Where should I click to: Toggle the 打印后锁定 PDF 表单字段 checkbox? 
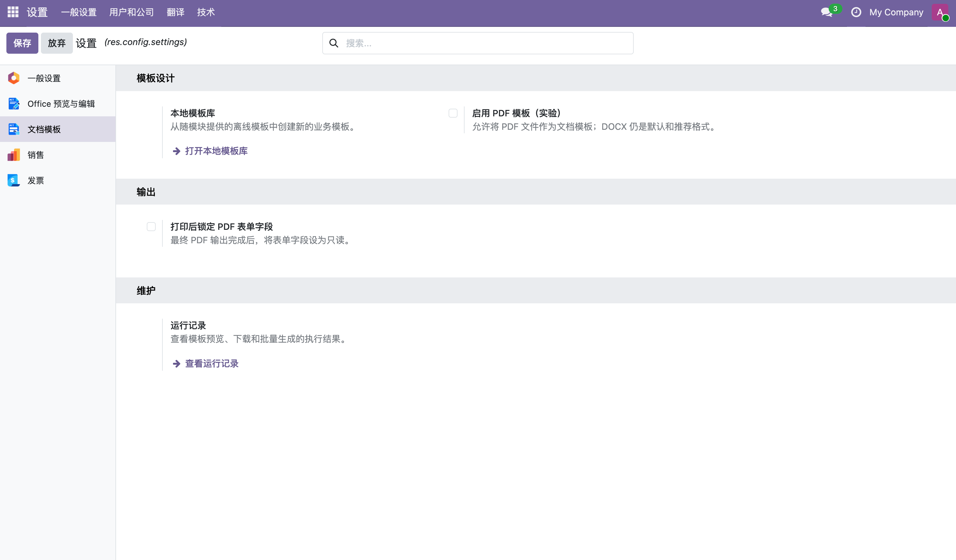[x=151, y=227]
